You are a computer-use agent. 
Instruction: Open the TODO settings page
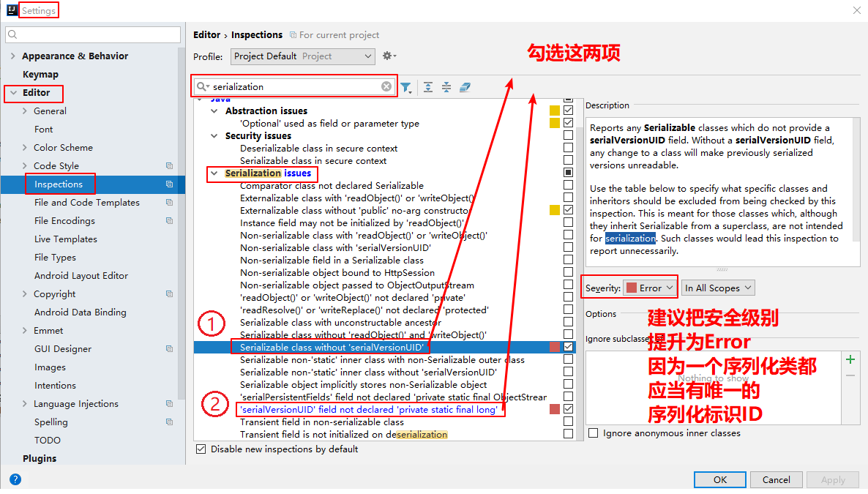coord(47,440)
